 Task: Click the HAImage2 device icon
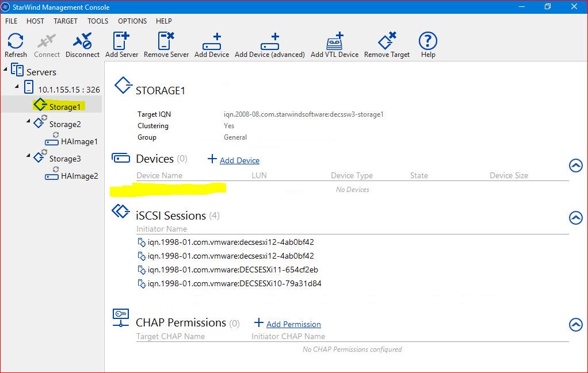click(52, 174)
